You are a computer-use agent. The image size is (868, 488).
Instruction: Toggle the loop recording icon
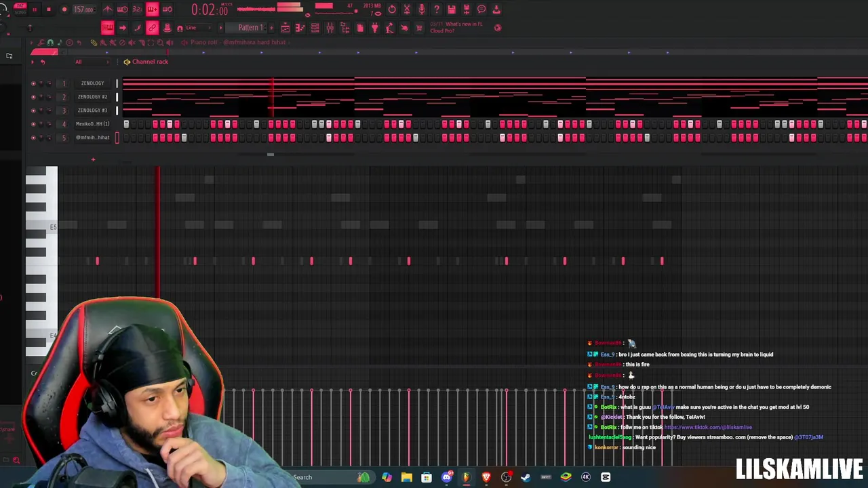tap(167, 9)
